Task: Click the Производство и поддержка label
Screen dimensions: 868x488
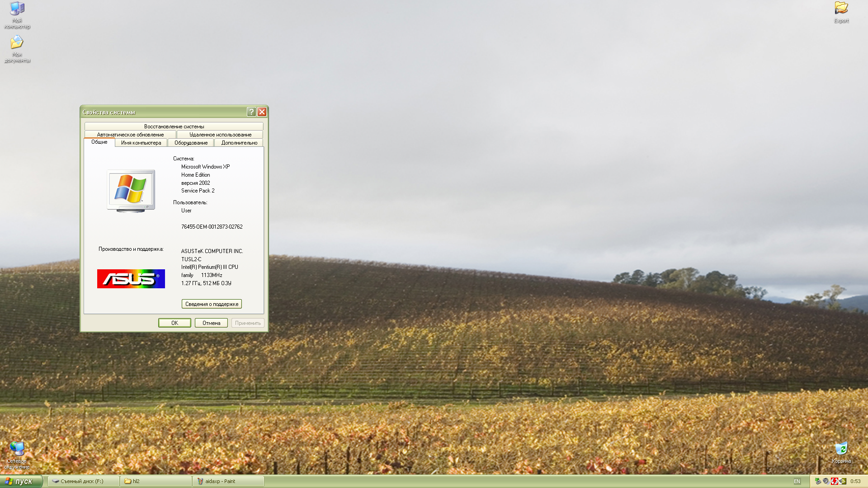Action: (131, 249)
